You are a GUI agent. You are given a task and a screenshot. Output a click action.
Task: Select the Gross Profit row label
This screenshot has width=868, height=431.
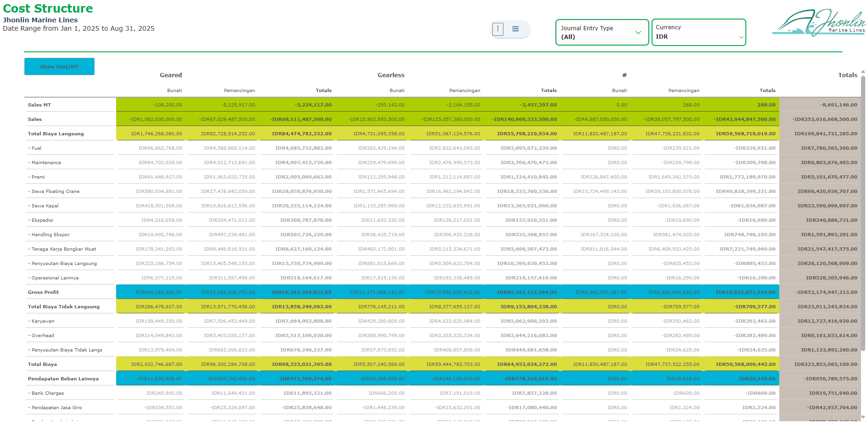[43, 292]
